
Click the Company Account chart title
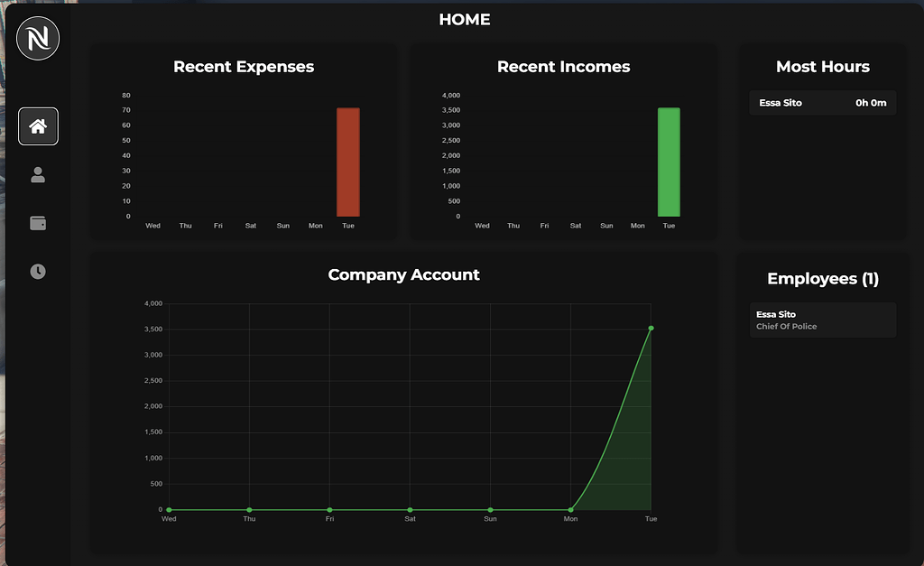click(403, 274)
